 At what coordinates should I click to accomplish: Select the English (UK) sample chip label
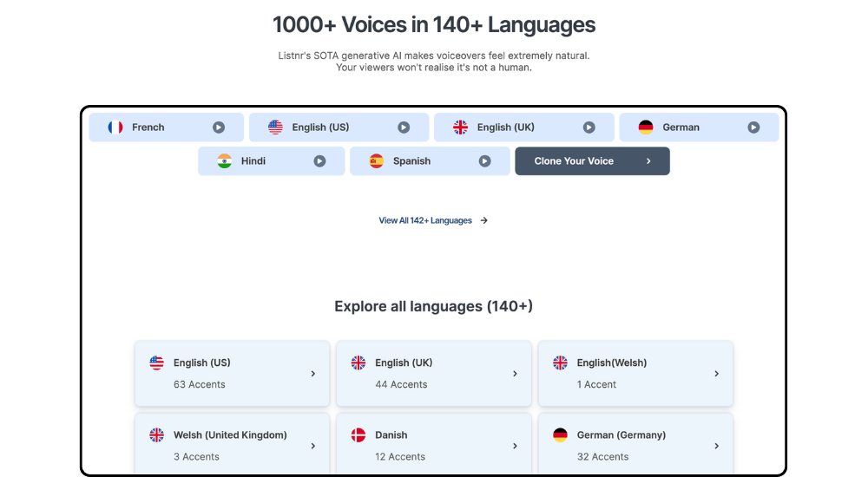[x=505, y=127]
